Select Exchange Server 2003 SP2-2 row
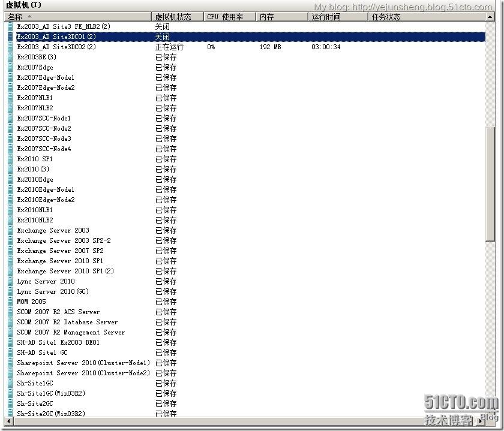The width and height of the screenshot is (504, 431). pos(64,240)
